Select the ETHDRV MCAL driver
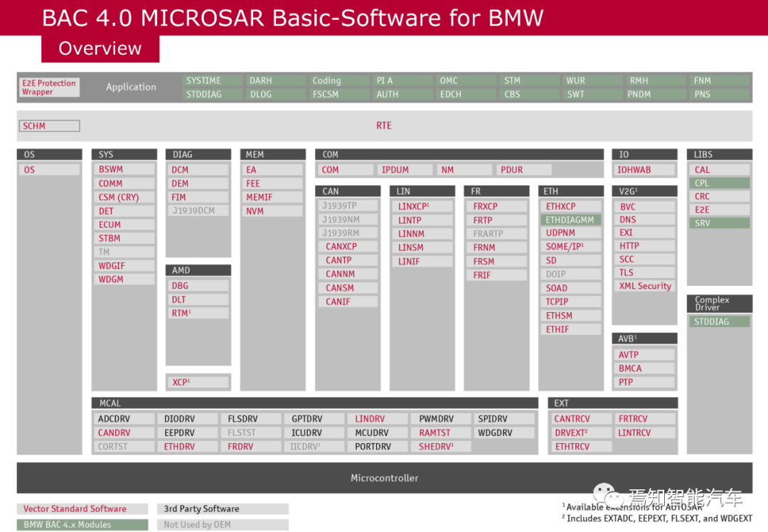 [189, 446]
